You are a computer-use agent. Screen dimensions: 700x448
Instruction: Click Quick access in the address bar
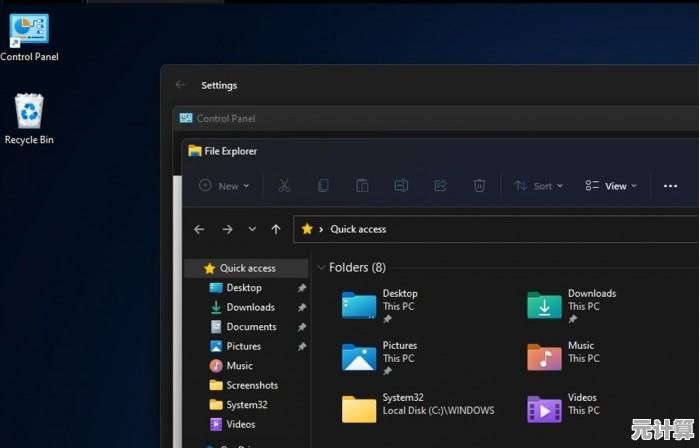[358, 229]
